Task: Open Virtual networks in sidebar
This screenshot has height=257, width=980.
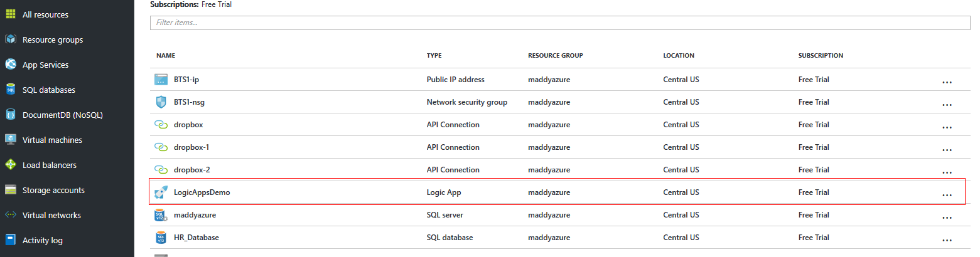Action: pos(51,215)
